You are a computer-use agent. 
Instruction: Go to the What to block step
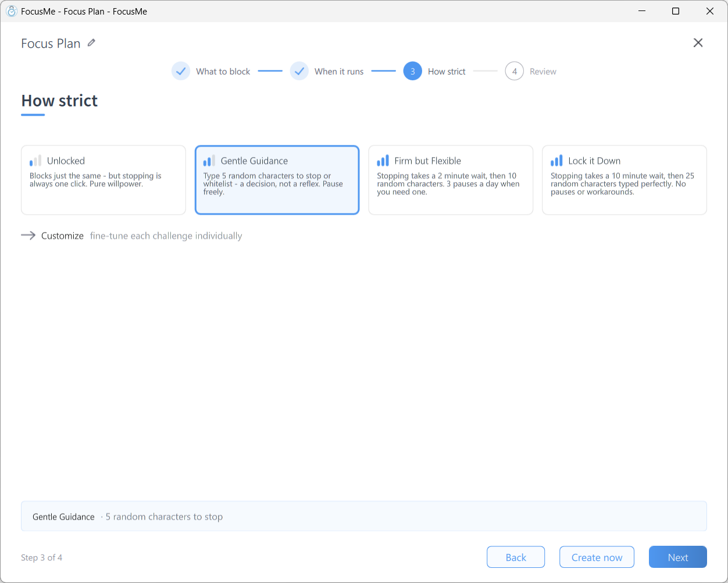pos(223,72)
